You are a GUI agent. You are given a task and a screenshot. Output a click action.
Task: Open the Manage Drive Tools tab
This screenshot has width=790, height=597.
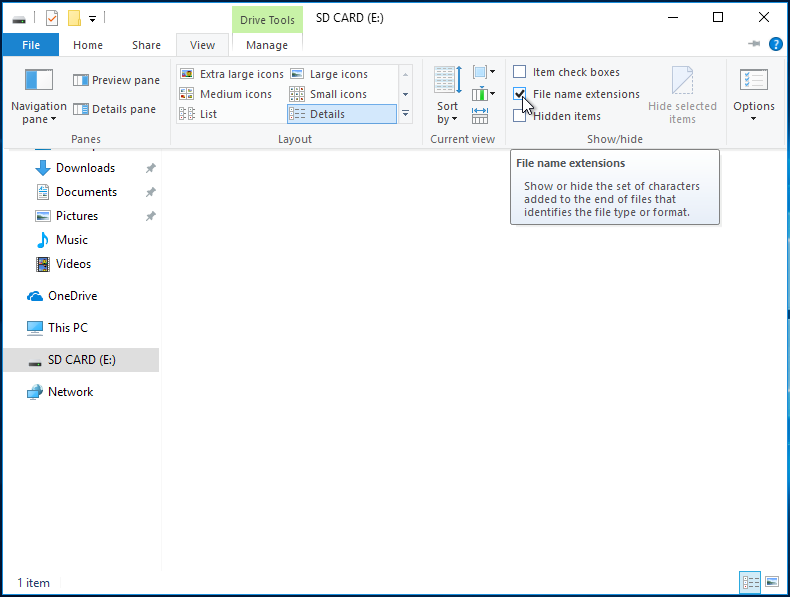tap(267, 45)
